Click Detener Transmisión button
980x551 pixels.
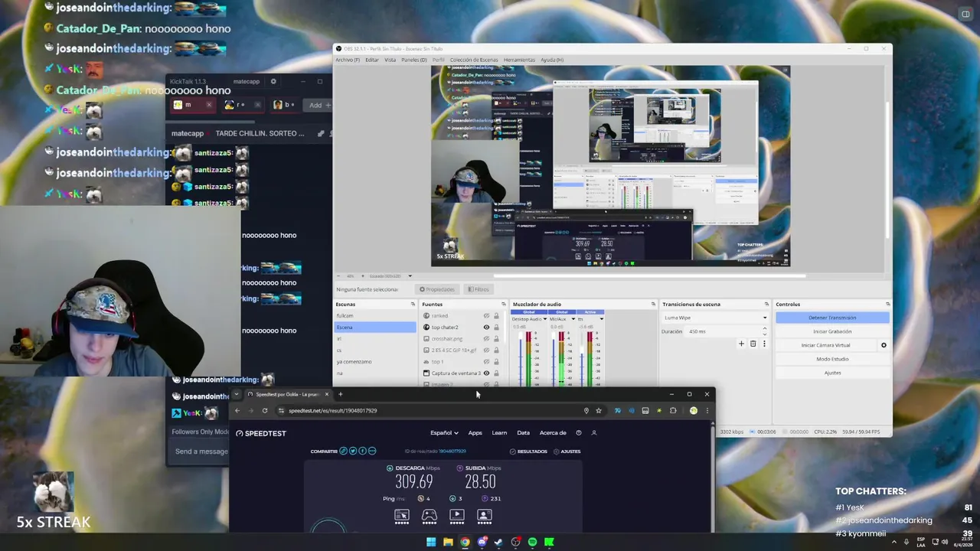[x=832, y=318]
